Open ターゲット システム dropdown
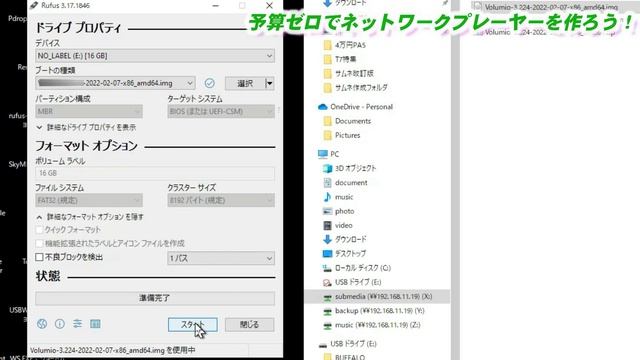640x360 pixels. (x=221, y=111)
